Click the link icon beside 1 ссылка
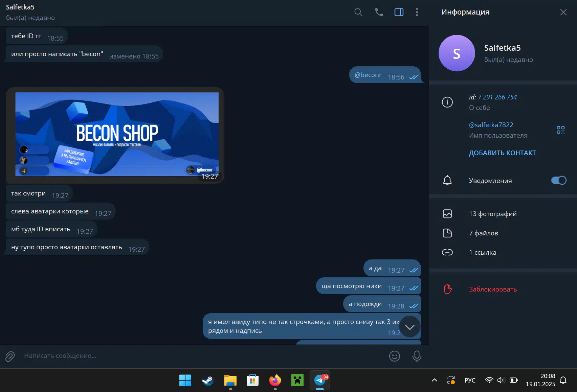This screenshot has height=392, width=577. tap(447, 252)
